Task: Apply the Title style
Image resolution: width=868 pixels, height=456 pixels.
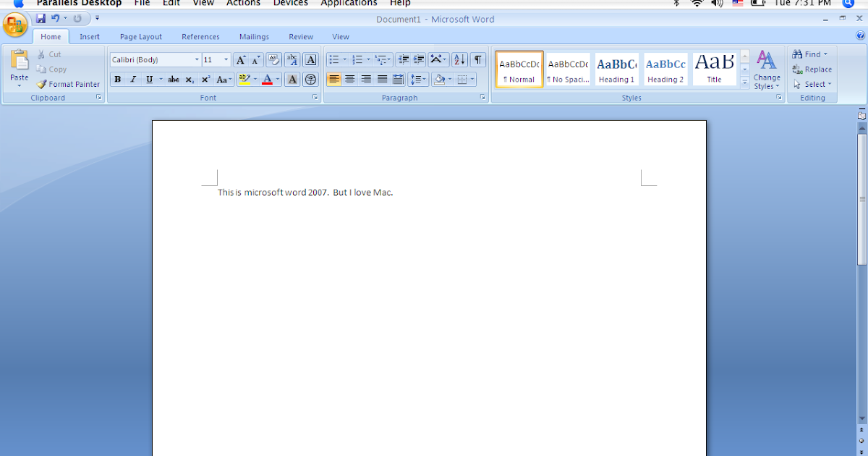Action: 714,69
